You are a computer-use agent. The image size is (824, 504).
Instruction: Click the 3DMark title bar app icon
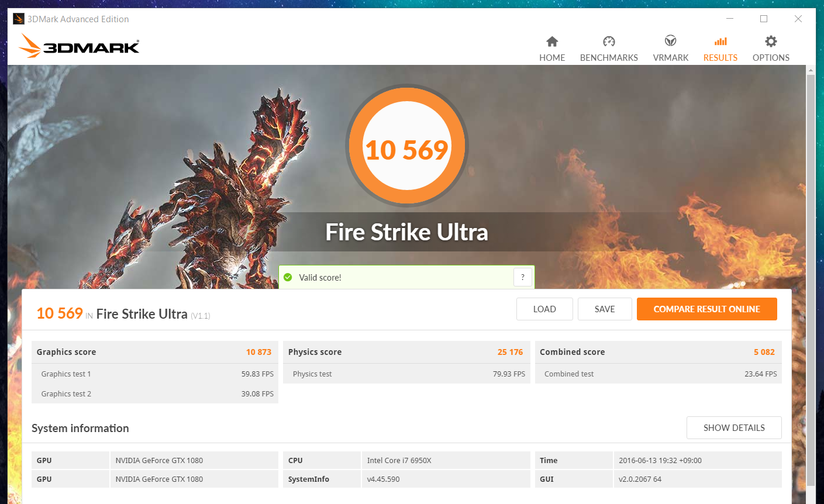pos(19,19)
